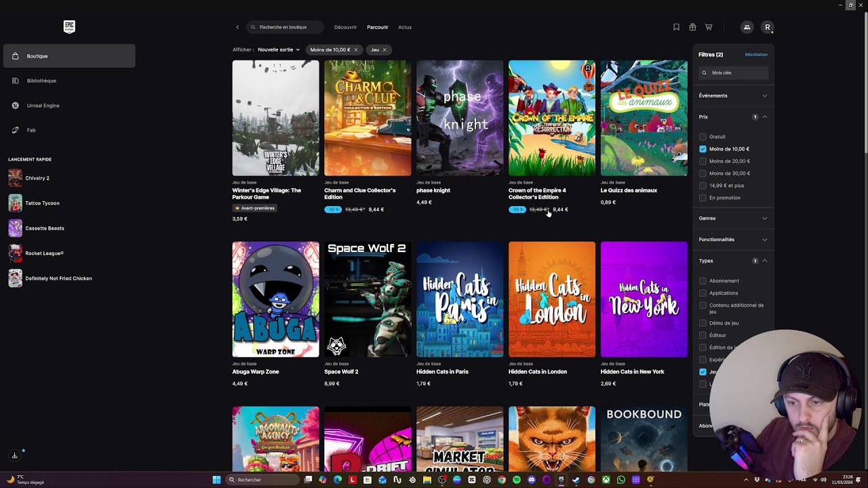
Task: Expand the Événements filter section
Action: (733, 96)
